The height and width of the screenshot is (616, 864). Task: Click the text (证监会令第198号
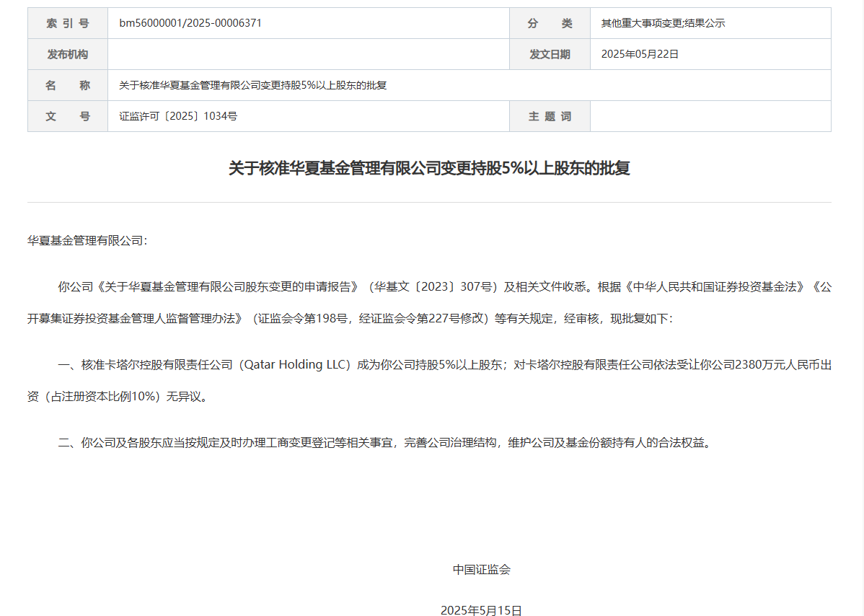point(300,319)
